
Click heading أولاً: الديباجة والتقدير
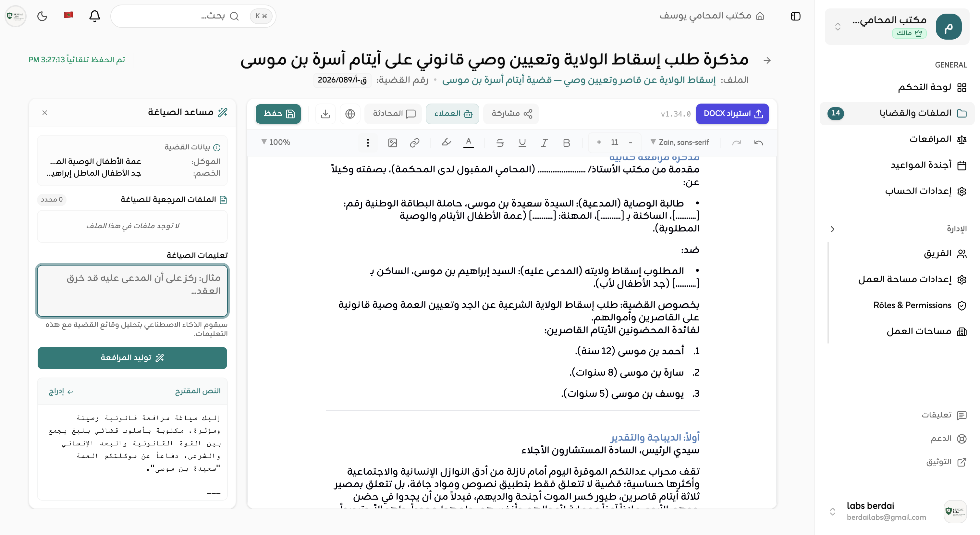[655, 437]
